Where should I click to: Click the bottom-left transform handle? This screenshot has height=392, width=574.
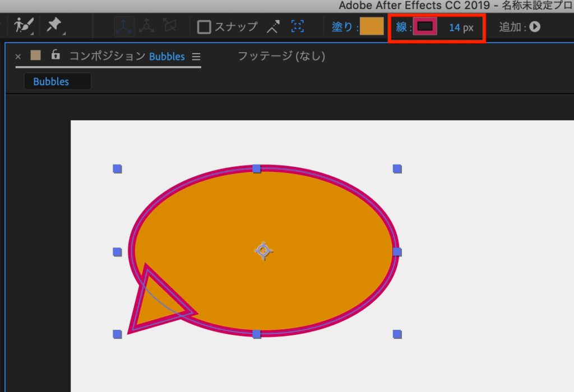click(x=117, y=334)
